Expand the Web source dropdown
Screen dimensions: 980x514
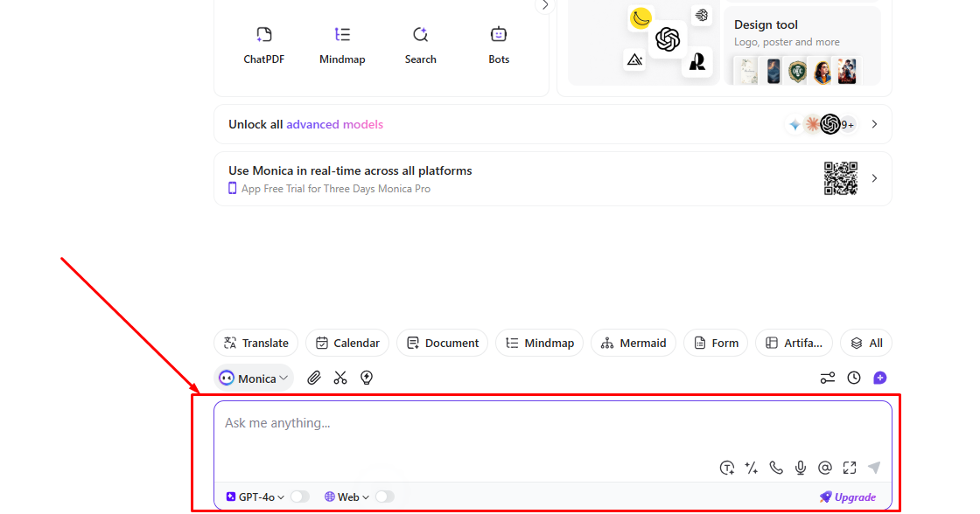tap(347, 497)
